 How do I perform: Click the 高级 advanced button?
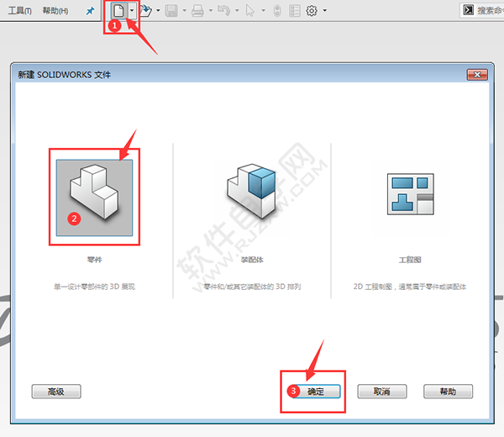click(x=56, y=392)
